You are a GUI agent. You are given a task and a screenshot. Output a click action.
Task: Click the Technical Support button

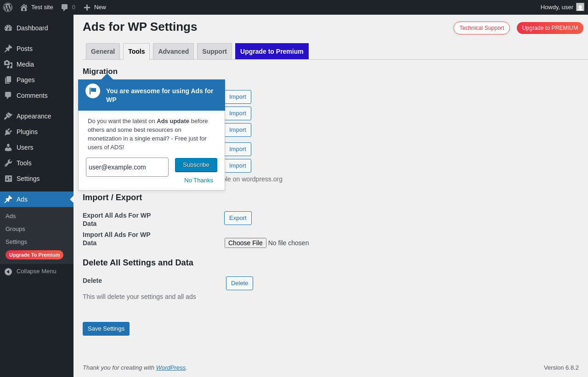[x=481, y=28]
